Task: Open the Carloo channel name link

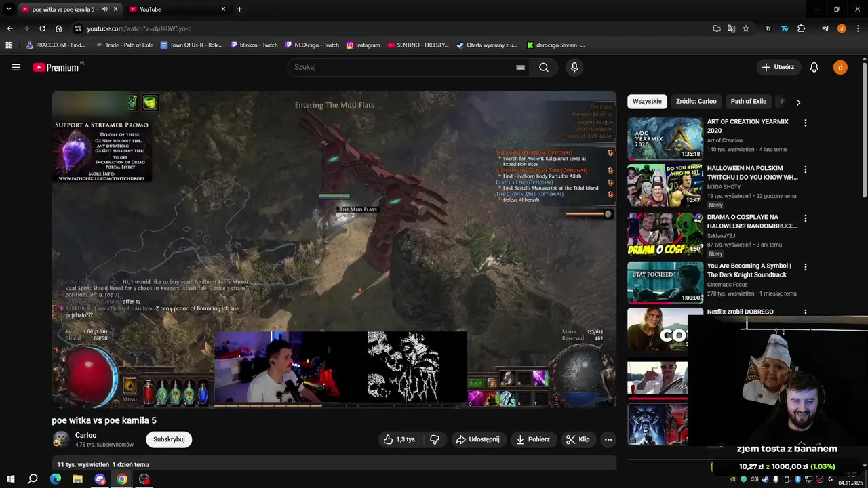Action: tap(86, 435)
